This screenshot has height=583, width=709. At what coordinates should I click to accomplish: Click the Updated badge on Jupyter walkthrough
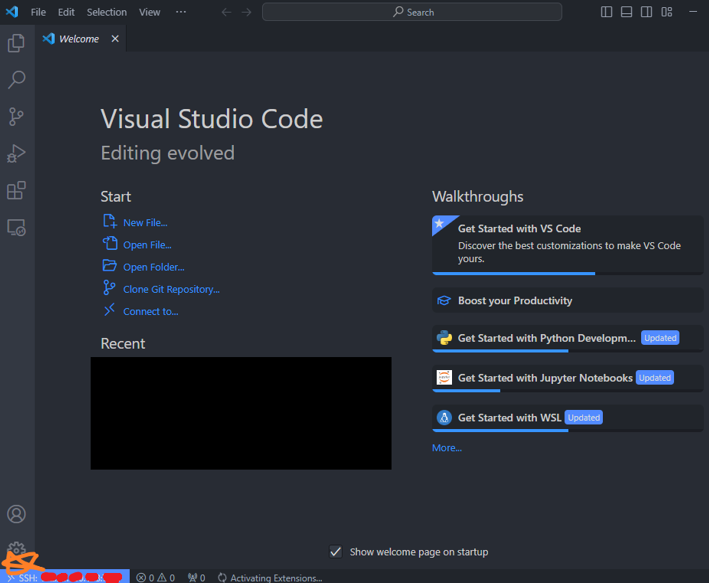coord(655,378)
